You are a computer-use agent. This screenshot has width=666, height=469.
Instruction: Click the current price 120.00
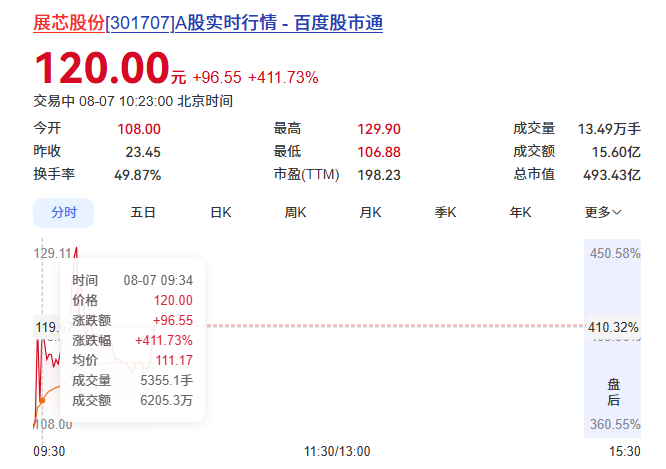tap(102, 68)
